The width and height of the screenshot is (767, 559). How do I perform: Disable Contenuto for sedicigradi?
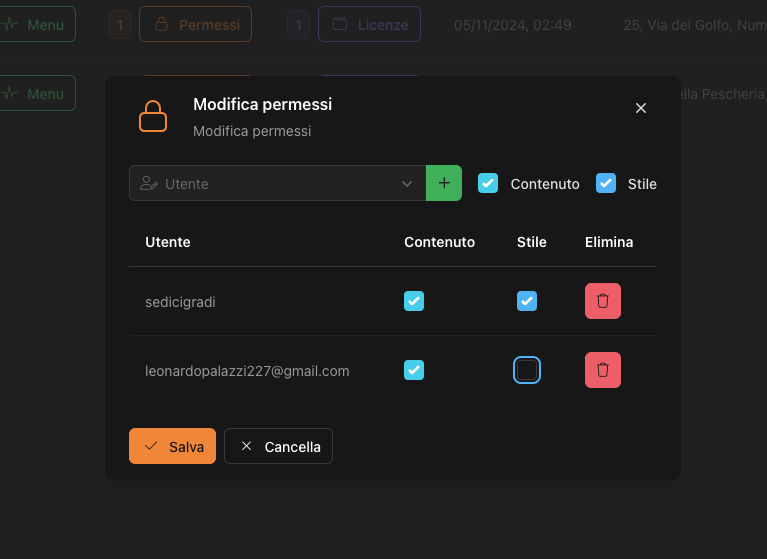pyautogui.click(x=414, y=301)
